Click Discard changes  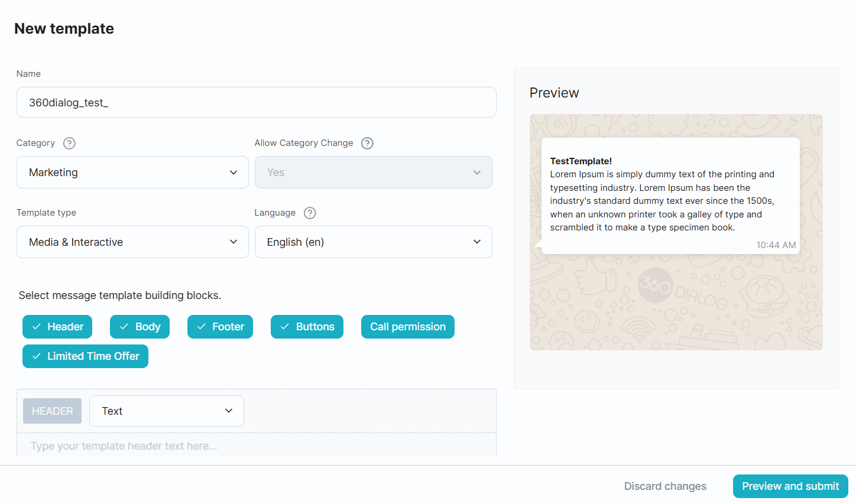pos(665,486)
